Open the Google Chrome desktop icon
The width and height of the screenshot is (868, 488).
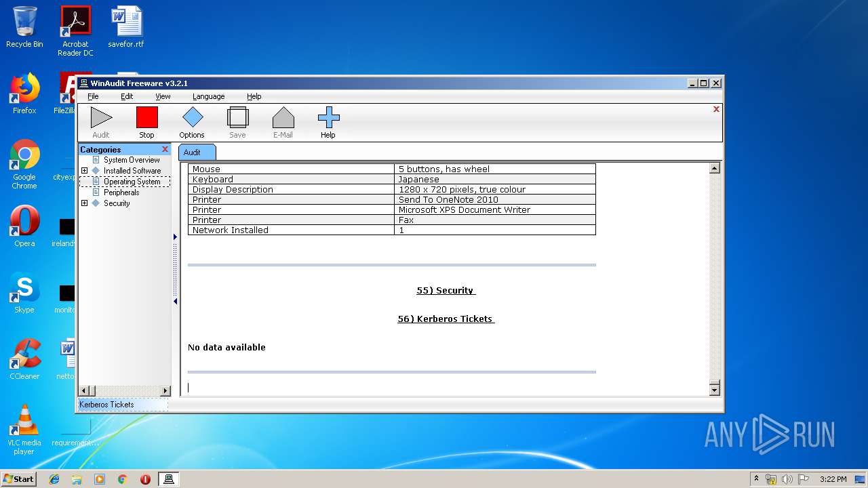24,164
